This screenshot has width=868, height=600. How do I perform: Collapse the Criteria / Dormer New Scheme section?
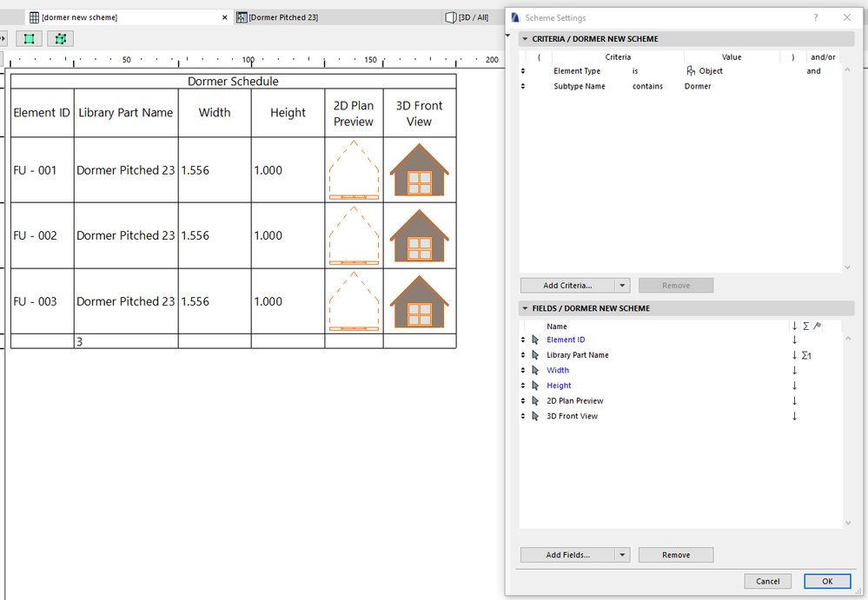pyautogui.click(x=525, y=39)
